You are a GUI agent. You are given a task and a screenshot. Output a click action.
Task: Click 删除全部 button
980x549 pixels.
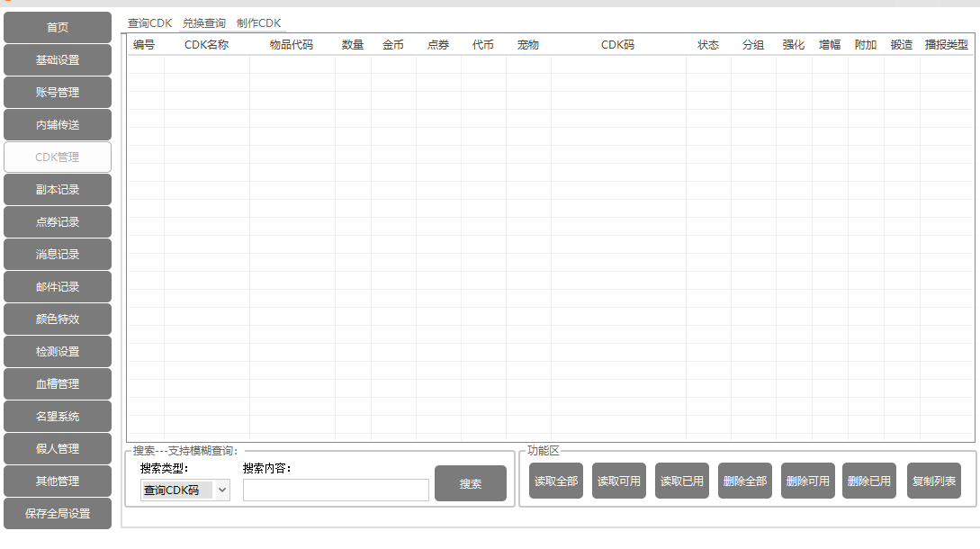coord(745,481)
